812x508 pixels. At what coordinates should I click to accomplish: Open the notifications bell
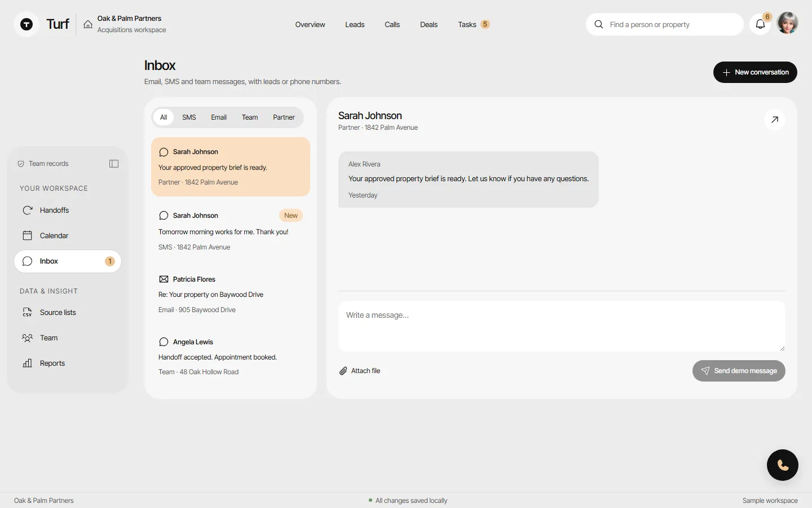point(760,24)
